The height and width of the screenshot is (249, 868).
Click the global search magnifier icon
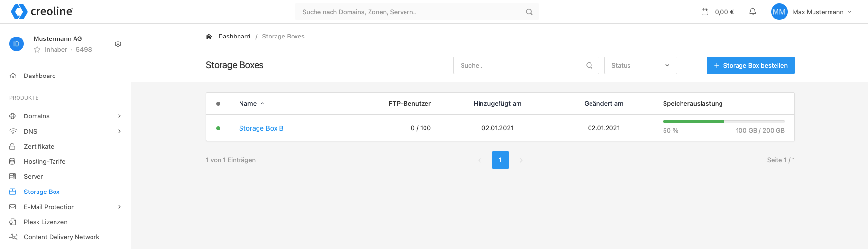pyautogui.click(x=529, y=12)
